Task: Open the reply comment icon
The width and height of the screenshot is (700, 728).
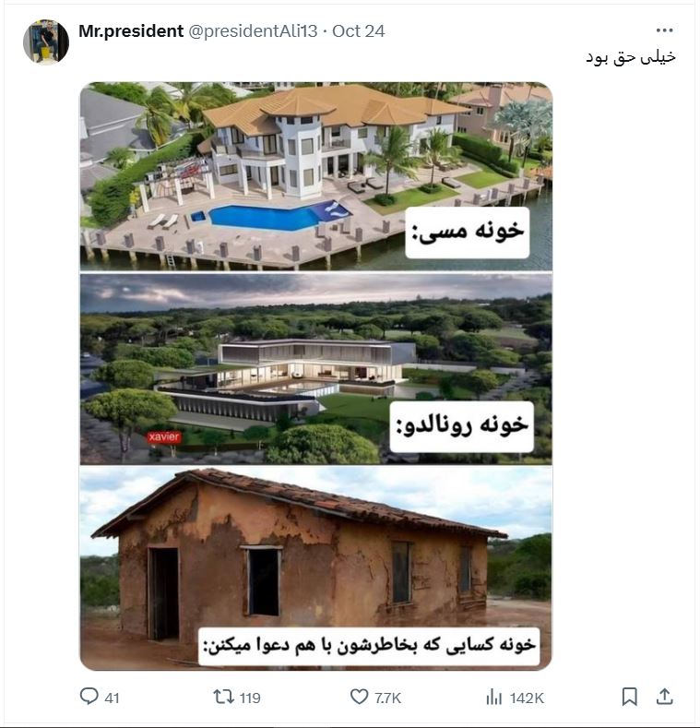Action: 89,697
